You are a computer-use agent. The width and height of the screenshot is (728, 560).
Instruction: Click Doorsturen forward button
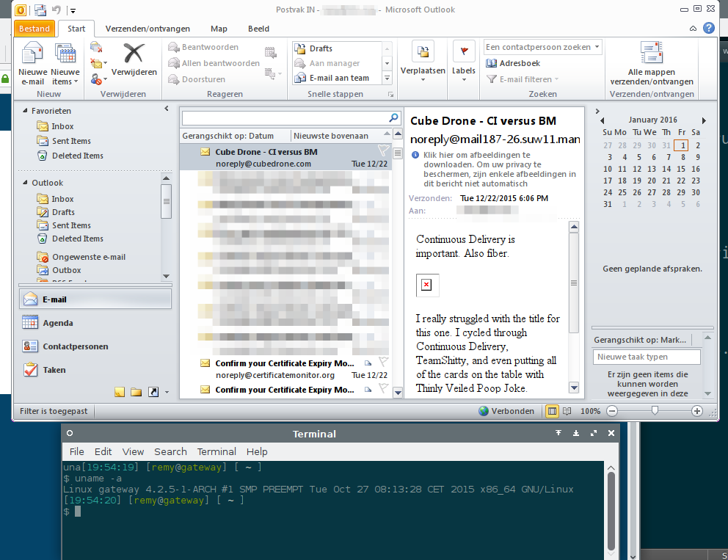pyautogui.click(x=197, y=79)
